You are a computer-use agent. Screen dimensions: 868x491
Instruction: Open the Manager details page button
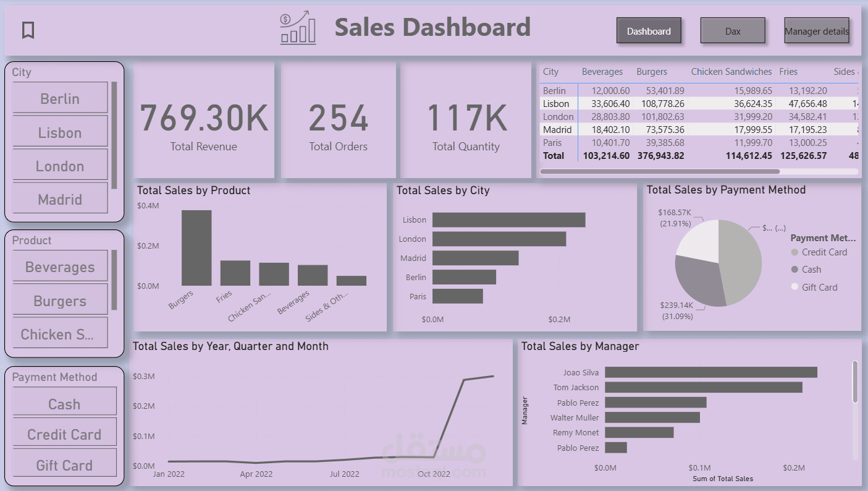(817, 31)
